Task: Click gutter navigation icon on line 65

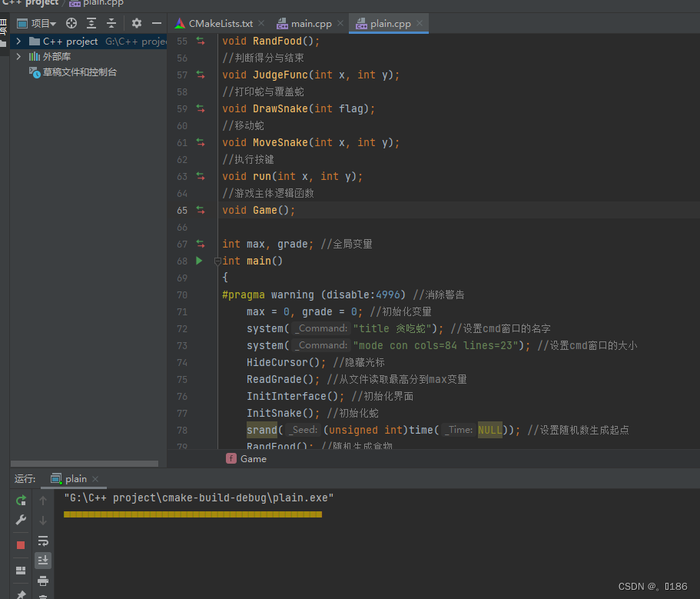Action: [201, 210]
